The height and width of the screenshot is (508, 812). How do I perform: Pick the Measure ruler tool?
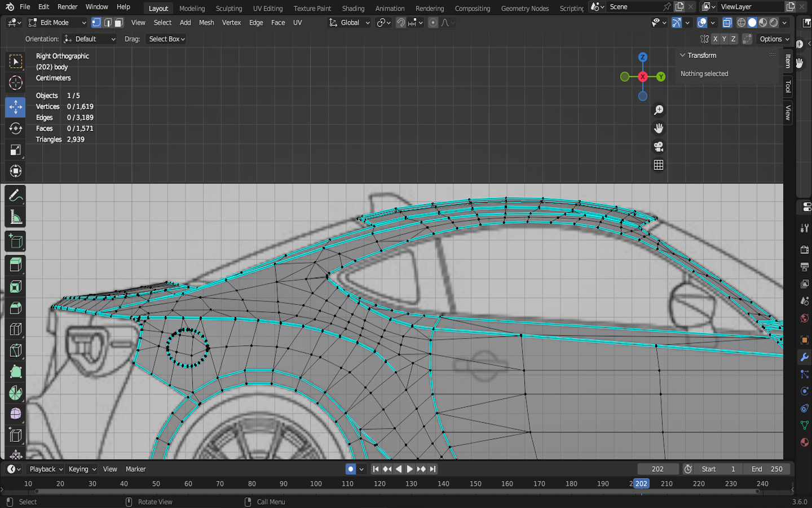(x=16, y=218)
